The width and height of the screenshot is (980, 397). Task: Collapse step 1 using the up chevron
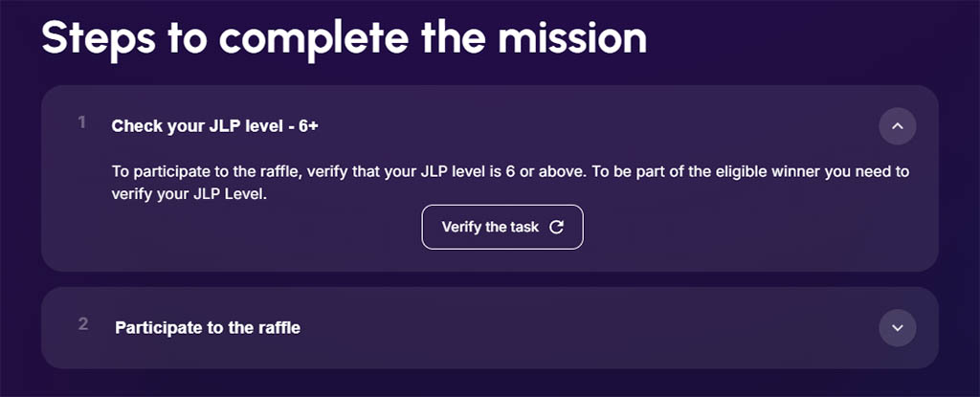click(898, 126)
